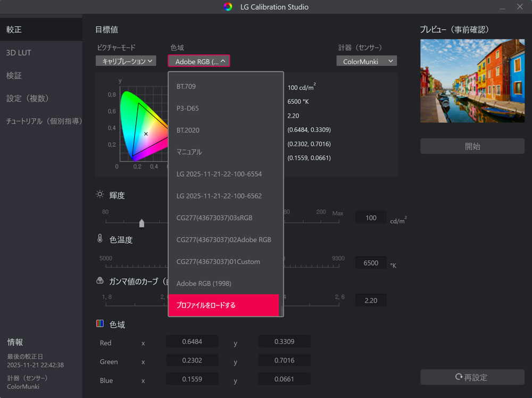Switch to the 3D LUT tab

(x=19, y=53)
